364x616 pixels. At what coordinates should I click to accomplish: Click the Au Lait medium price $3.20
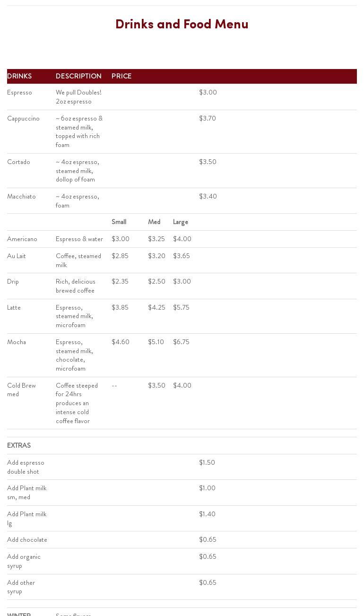click(156, 256)
